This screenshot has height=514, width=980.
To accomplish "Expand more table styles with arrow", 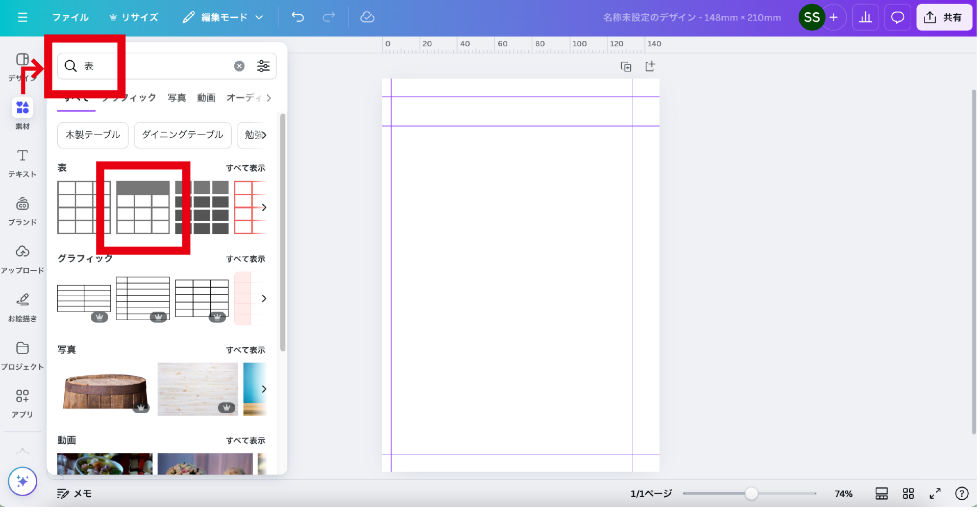I will 264,208.
